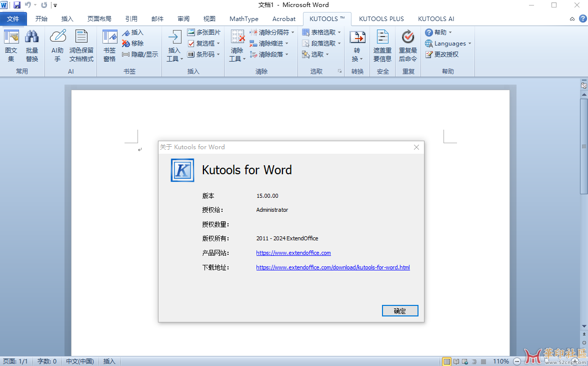Click 移除 bookmark button
This screenshot has height=366, width=588.
(x=133, y=44)
